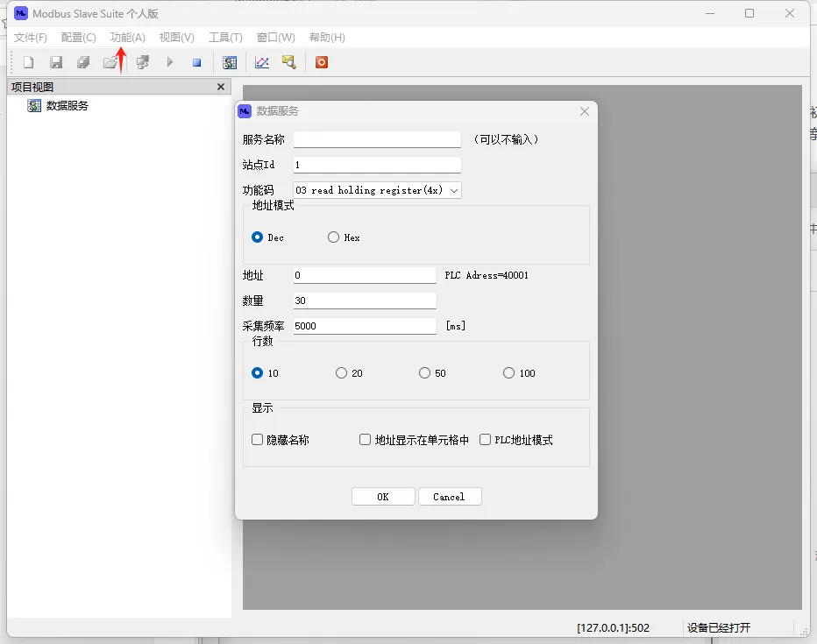817x644 pixels.
Task: Select 100 rows option
Action: pyautogui.click(x=508, y=372)
